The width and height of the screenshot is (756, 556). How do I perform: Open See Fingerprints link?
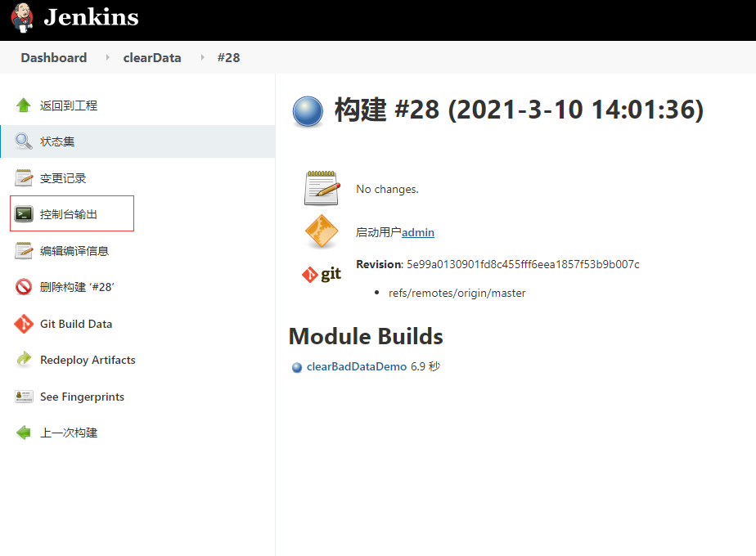tap(82, 397)
